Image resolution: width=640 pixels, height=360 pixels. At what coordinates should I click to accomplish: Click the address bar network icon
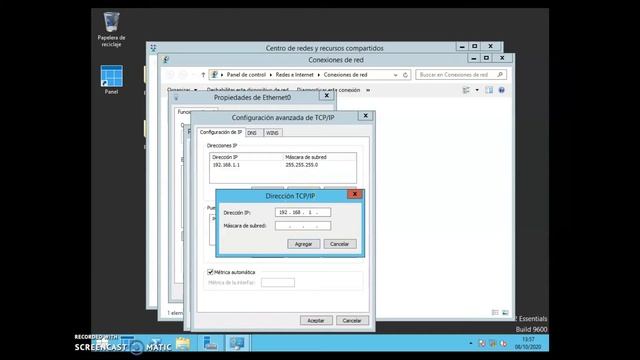point(214,75)
